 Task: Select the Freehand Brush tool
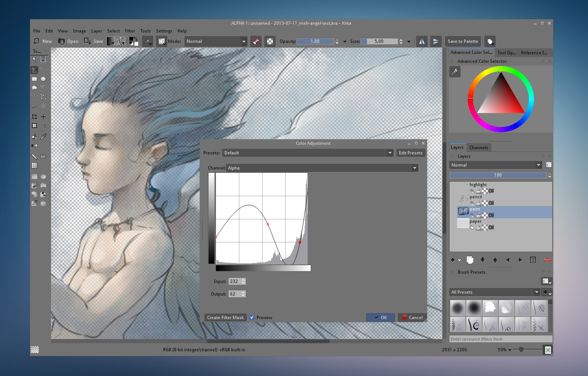(x=34, y=70)
